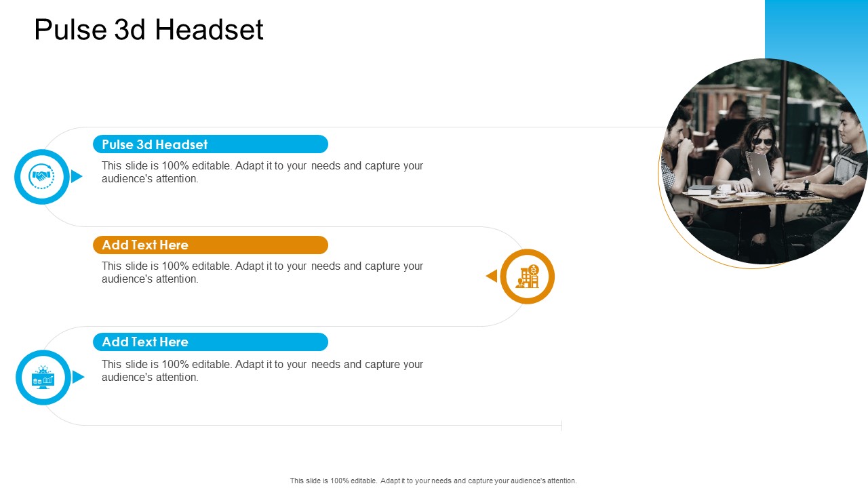Click blue triangle arrow beside handshake icon
This screenshot has height=488, width=868.
(77, 176)
